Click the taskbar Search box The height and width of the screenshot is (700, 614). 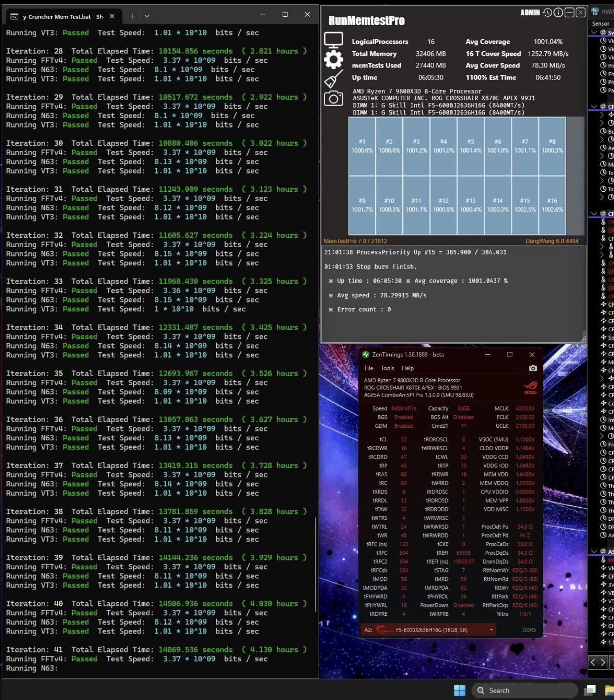[x=525, y=690]
